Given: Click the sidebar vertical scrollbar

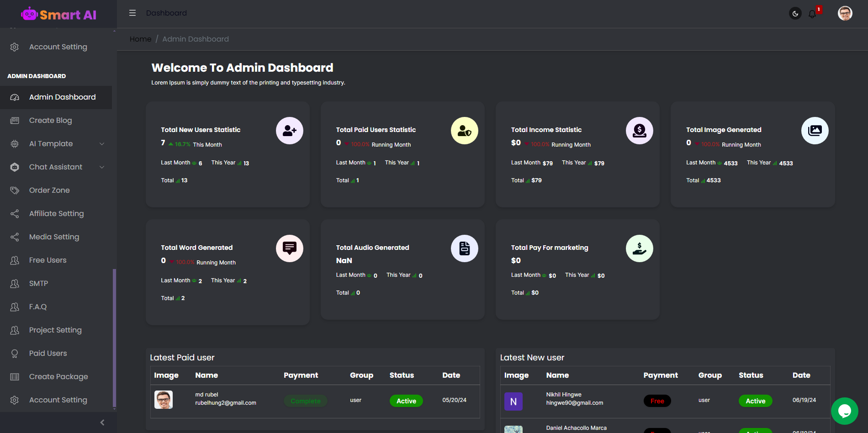Looking at the screenshot, I should coord(114,338).
